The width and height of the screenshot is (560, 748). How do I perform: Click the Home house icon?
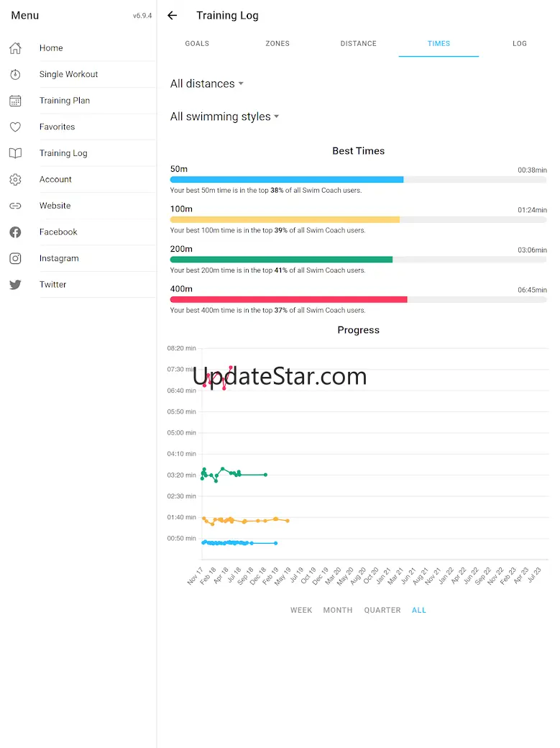pyautogui.click(x=15, y=48)
